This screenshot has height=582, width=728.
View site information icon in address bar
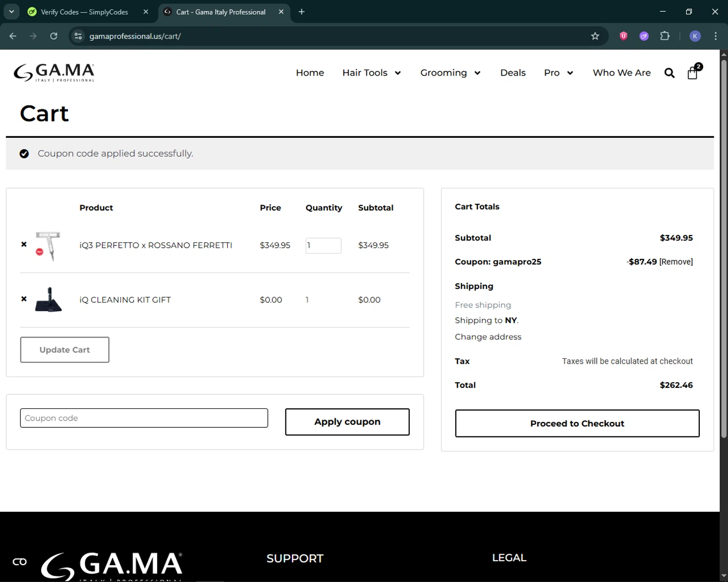[78, 36]
